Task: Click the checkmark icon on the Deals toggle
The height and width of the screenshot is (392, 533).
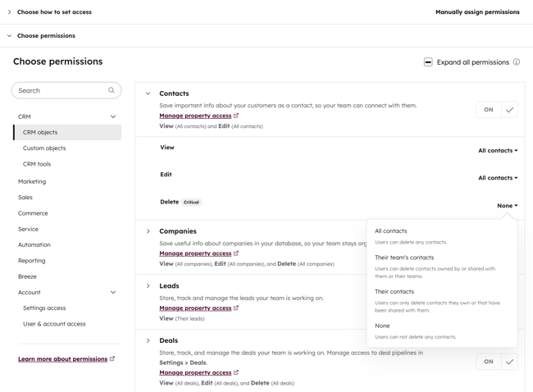Action: 509,362
